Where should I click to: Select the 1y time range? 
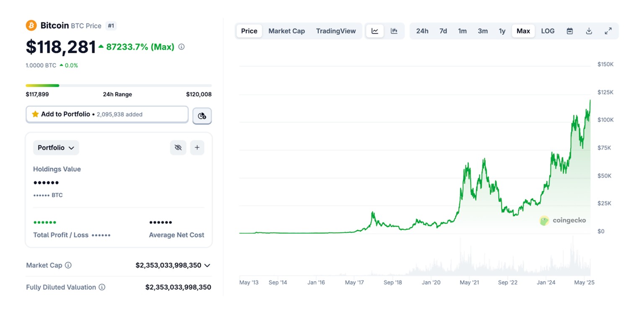[x=502, y=31]
